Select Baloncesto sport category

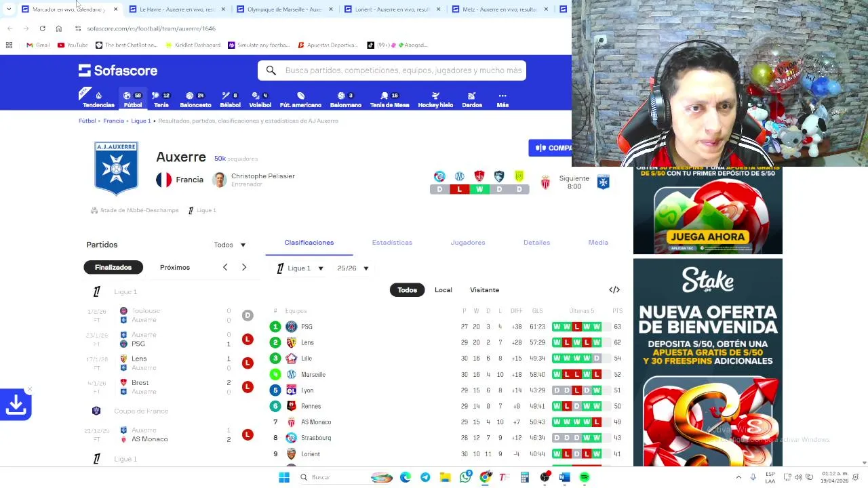pyautogui.click(x=195, y=100)
